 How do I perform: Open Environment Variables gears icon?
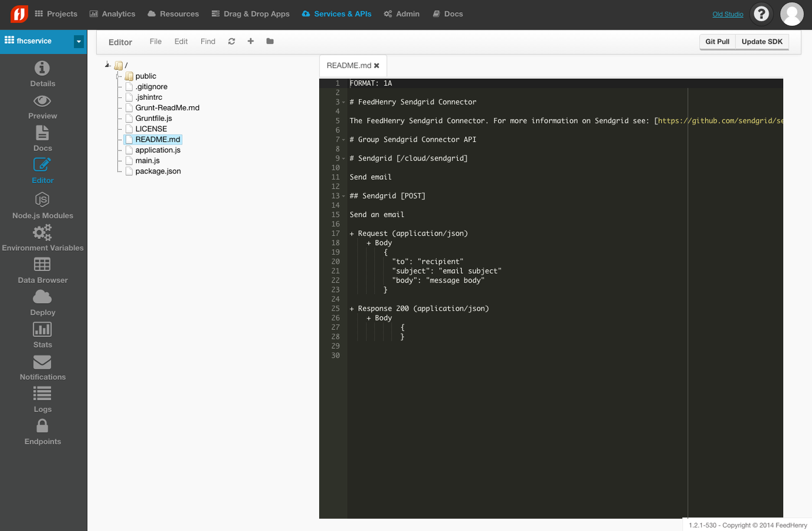coord(42,232)
